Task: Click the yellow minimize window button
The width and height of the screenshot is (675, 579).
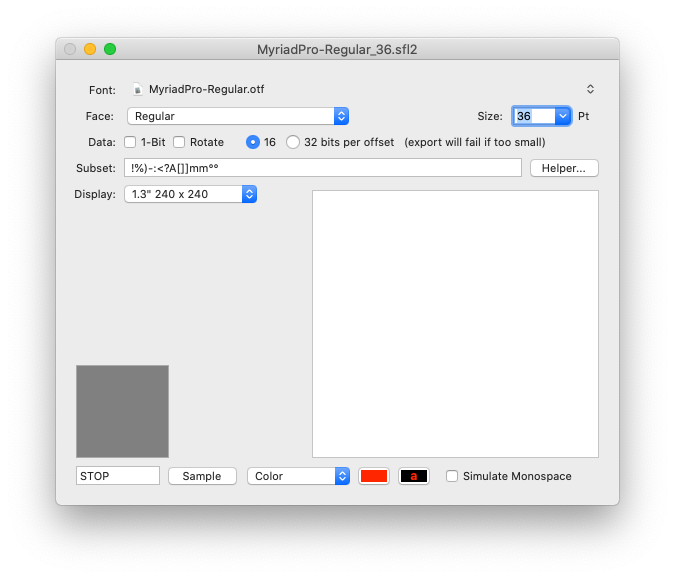Action: [90, 49]
